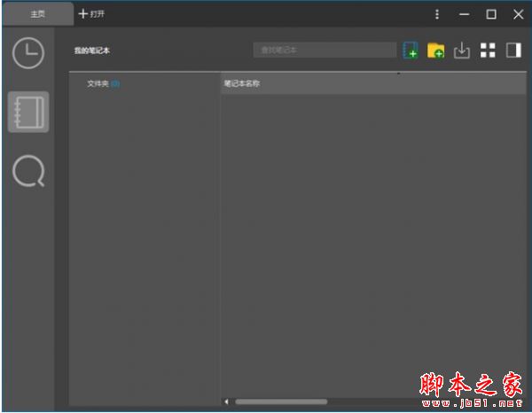Click the import download arrow icon

pos(462,51)
